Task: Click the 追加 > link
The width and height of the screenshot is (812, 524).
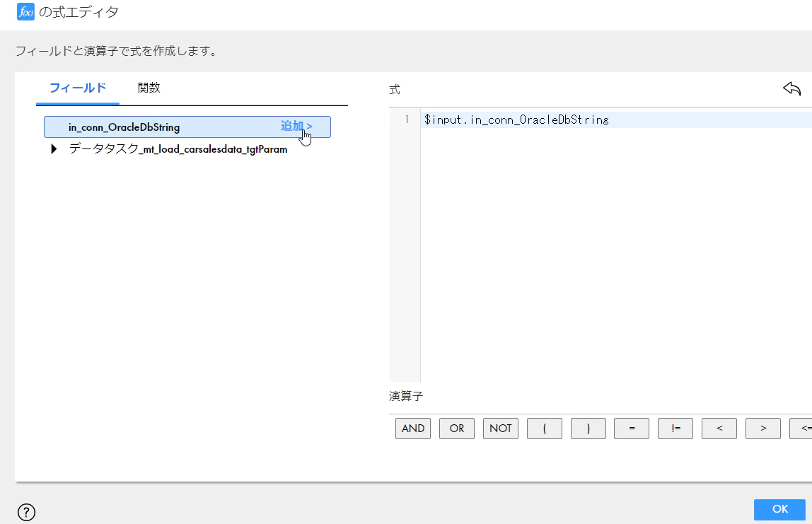Action: click(296, 127)
